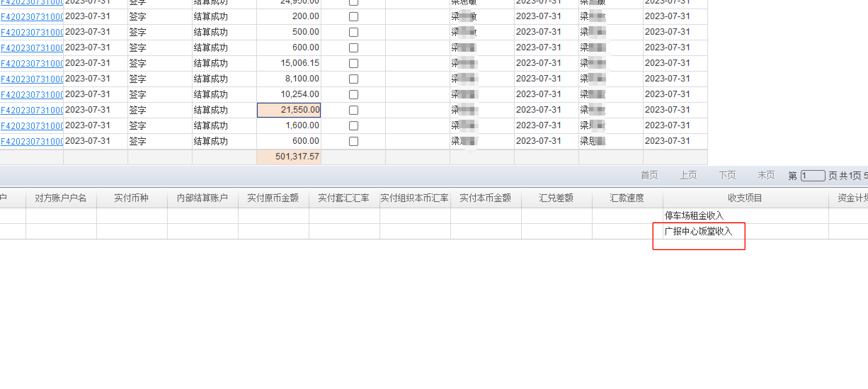Click 结算成功 in the 200.00 row

click(x=211, y=17)
